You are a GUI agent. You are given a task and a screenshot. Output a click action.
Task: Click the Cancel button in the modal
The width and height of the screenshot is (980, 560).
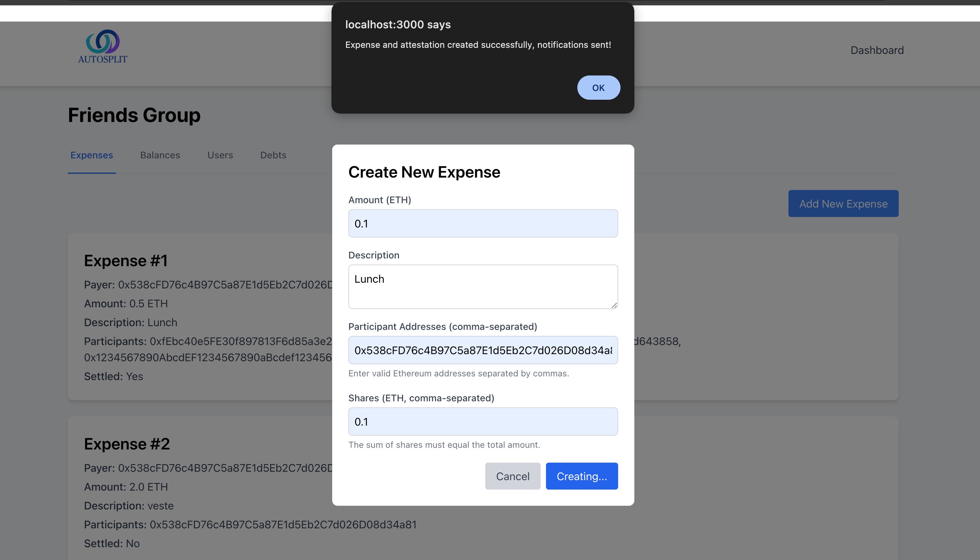click(x=512, y=476)
